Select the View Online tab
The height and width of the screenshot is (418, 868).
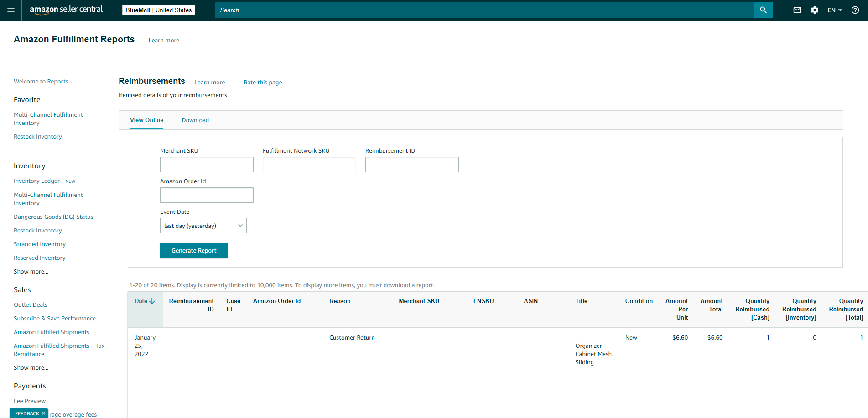[x=146, y=120]
